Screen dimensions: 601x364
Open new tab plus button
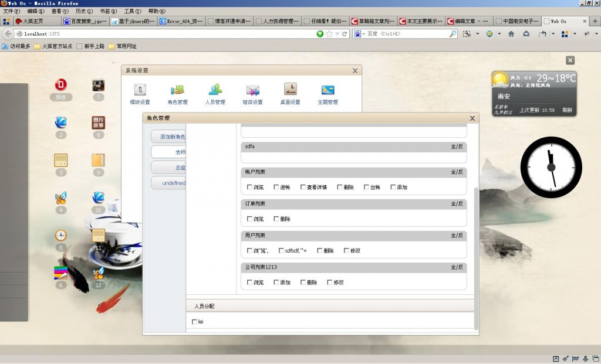[595, 21]
